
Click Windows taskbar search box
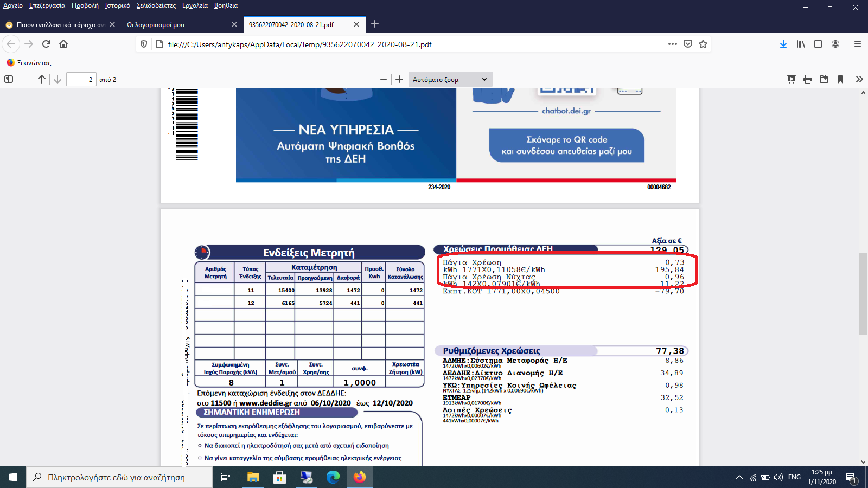pos(119,477)
